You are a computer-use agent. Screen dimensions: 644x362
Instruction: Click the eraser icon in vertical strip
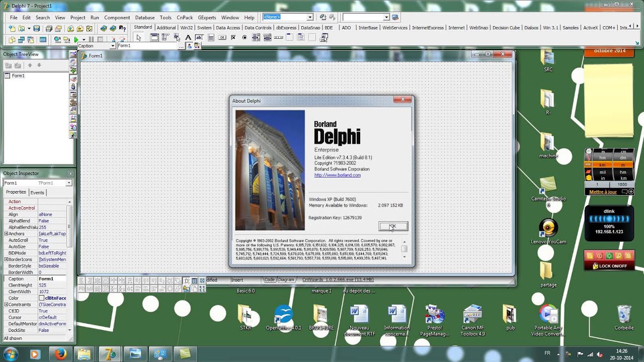73,79
